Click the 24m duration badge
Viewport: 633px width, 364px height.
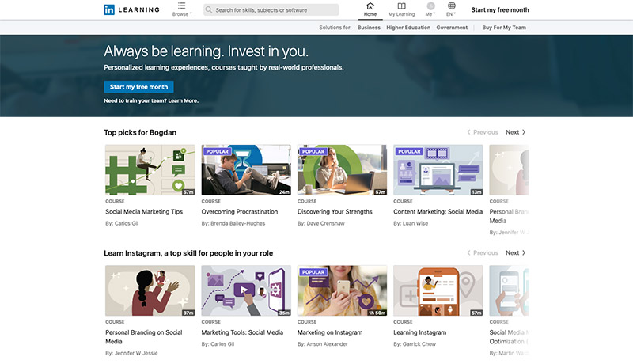284,192
